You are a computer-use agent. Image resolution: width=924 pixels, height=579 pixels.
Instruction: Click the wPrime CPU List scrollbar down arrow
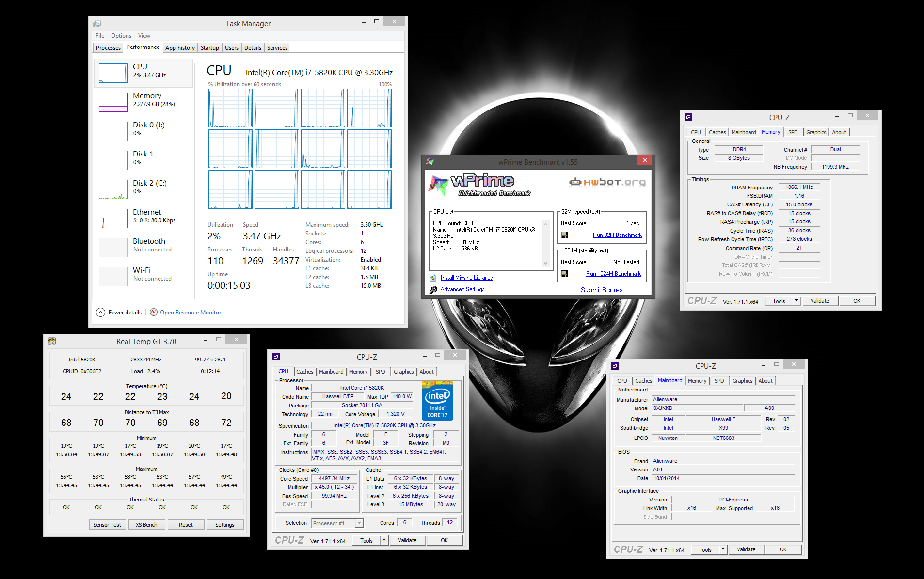click(x=545, y=263)
